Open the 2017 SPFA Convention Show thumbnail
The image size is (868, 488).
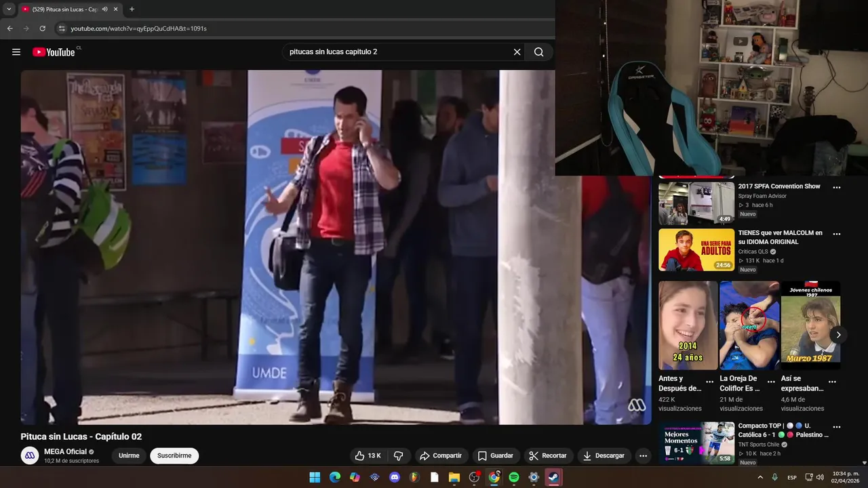click(696, 203)
